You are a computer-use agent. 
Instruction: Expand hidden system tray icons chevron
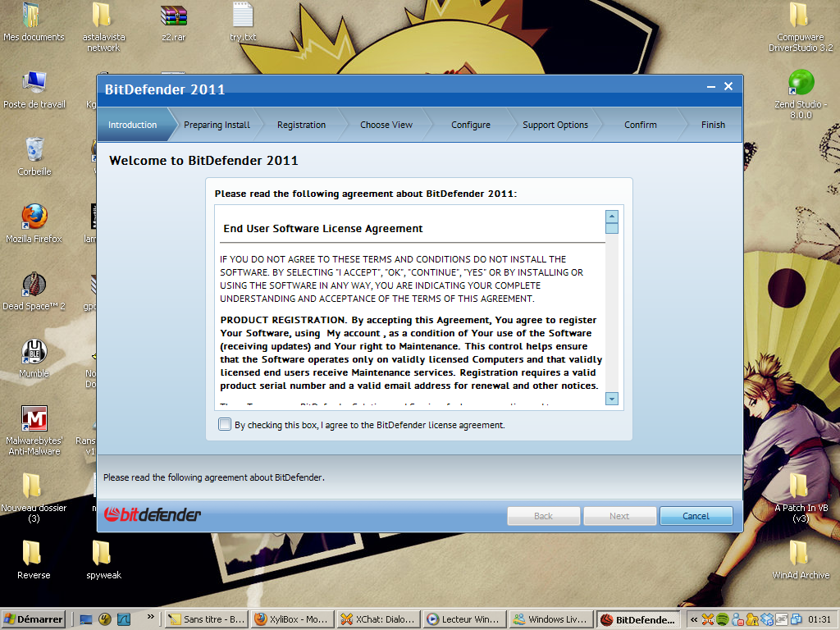click(x=694, y=619)
